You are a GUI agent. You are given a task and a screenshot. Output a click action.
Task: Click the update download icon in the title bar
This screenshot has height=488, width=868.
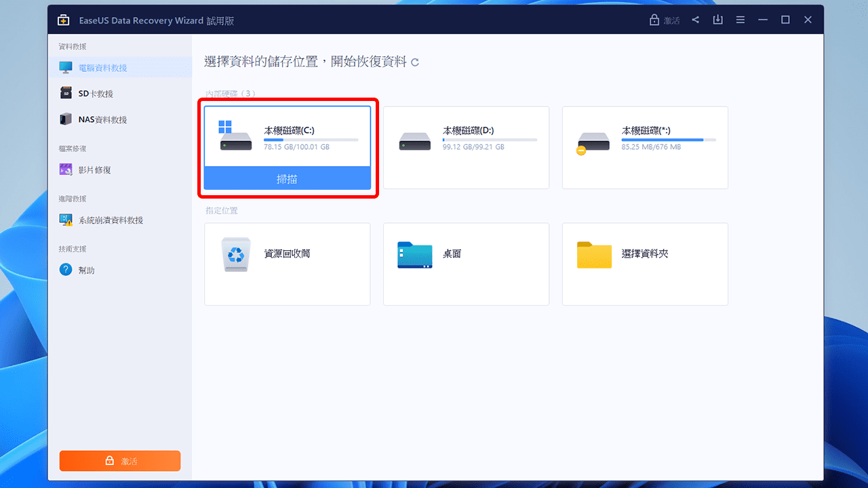[717, 19]
